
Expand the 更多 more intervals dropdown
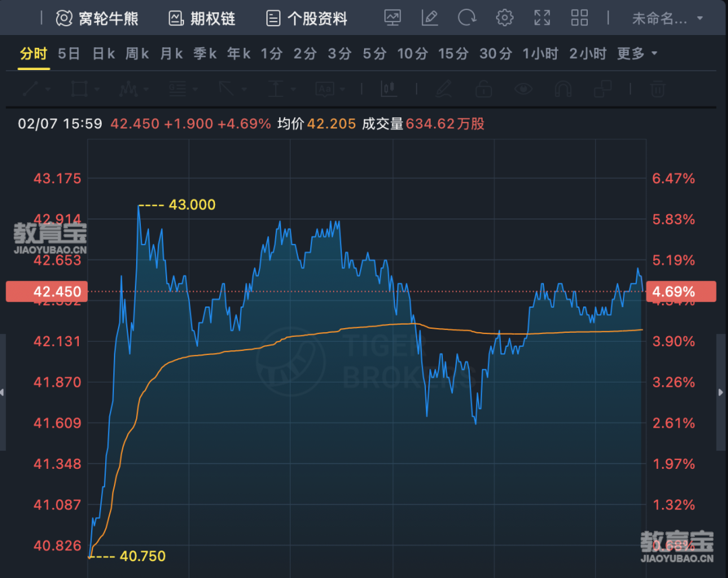[637, 54]
